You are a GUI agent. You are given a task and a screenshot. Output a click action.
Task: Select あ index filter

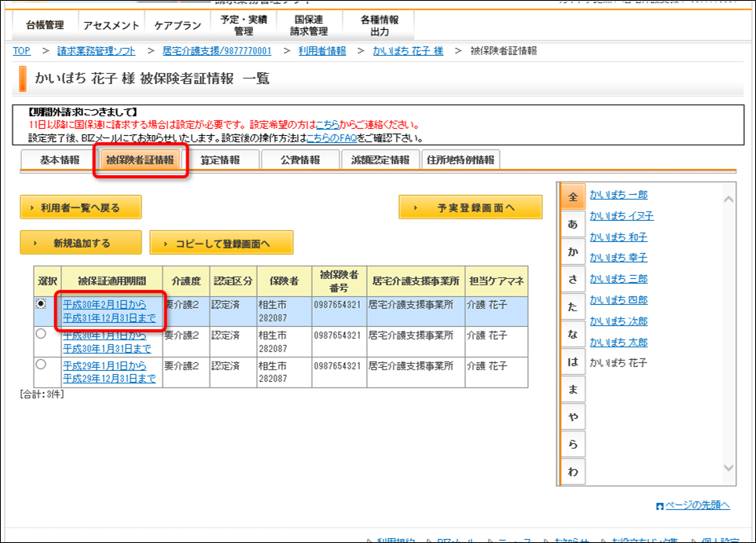point(573,224)
